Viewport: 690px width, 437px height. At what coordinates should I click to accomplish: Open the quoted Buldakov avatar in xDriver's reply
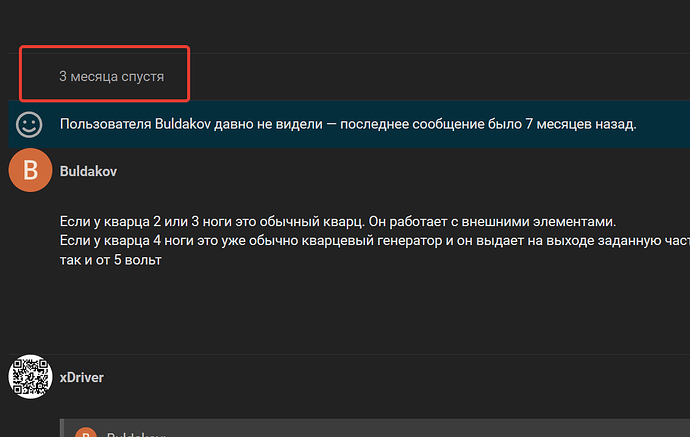click(x=86, y=432)
